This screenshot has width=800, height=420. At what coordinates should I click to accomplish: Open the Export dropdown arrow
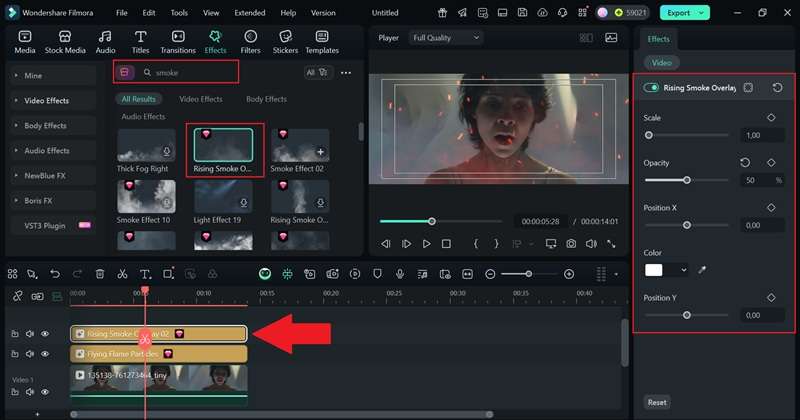(702, 13)
